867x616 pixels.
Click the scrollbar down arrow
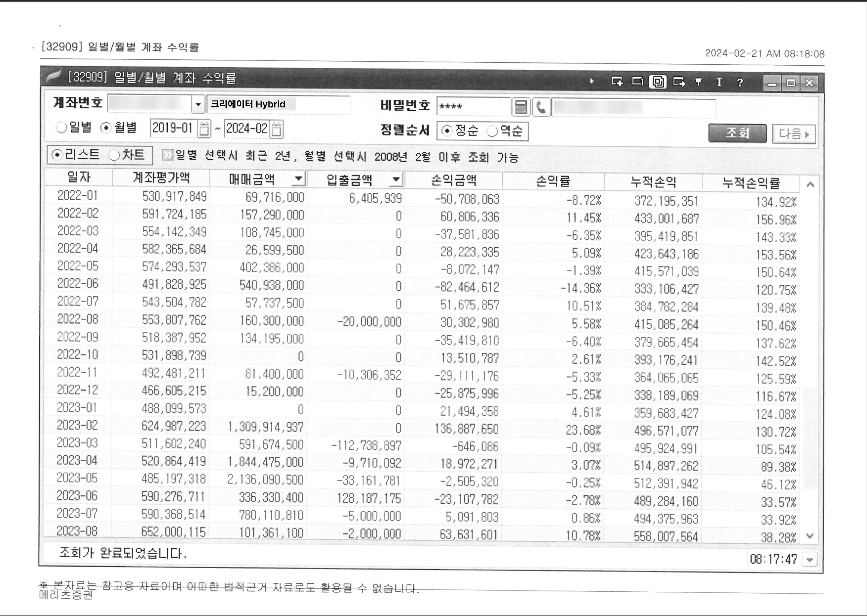(x=810, y=536)
